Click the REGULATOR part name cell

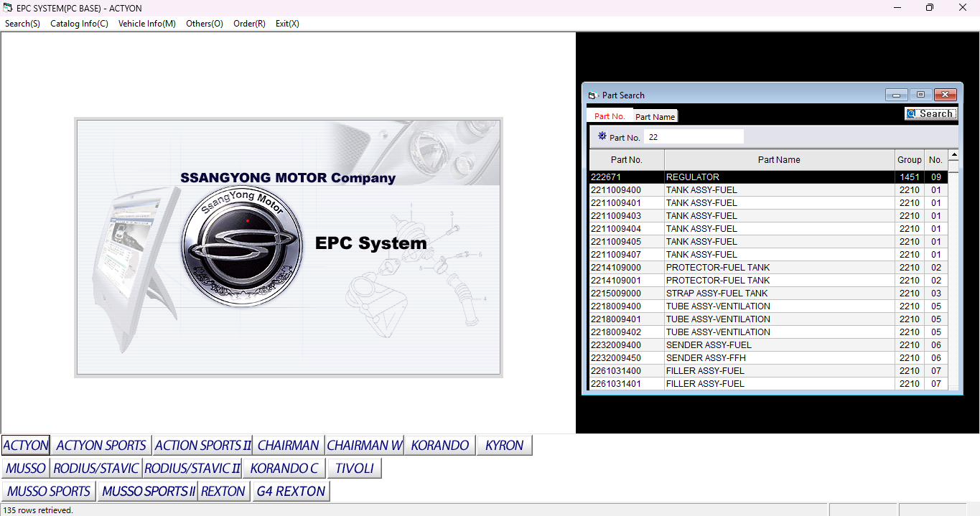[x=779, y=177]
